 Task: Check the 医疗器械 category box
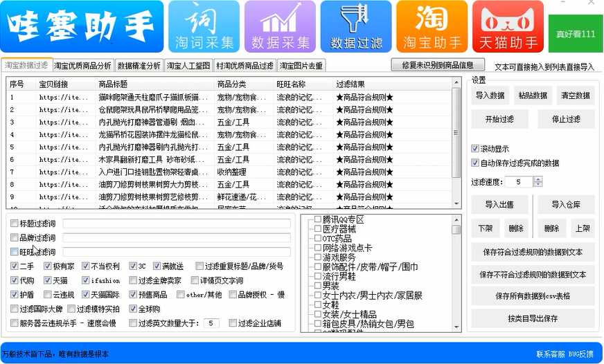click(x=318, y=228)
